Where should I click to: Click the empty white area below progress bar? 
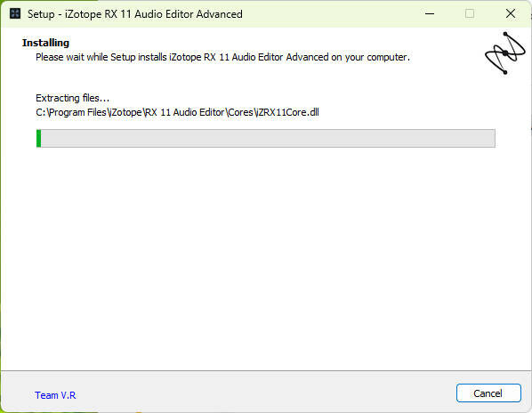coord(266,258)
